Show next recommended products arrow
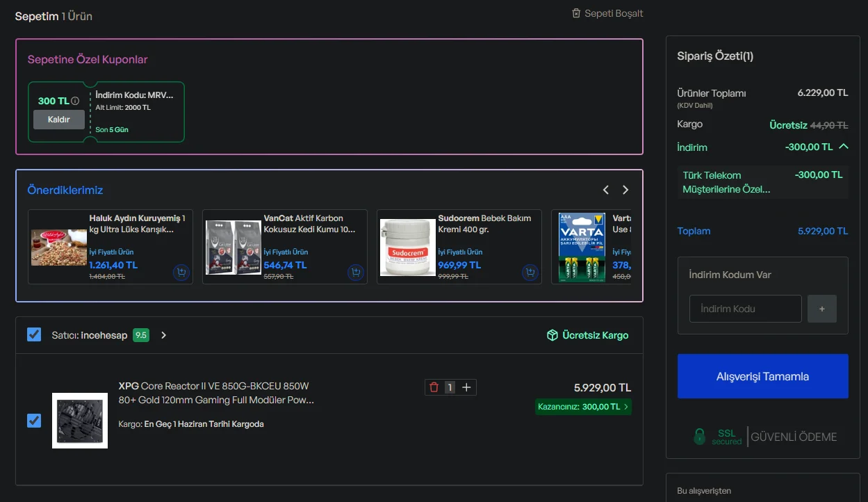This screenshot has width=868, height=502. [x=625, y=190]
